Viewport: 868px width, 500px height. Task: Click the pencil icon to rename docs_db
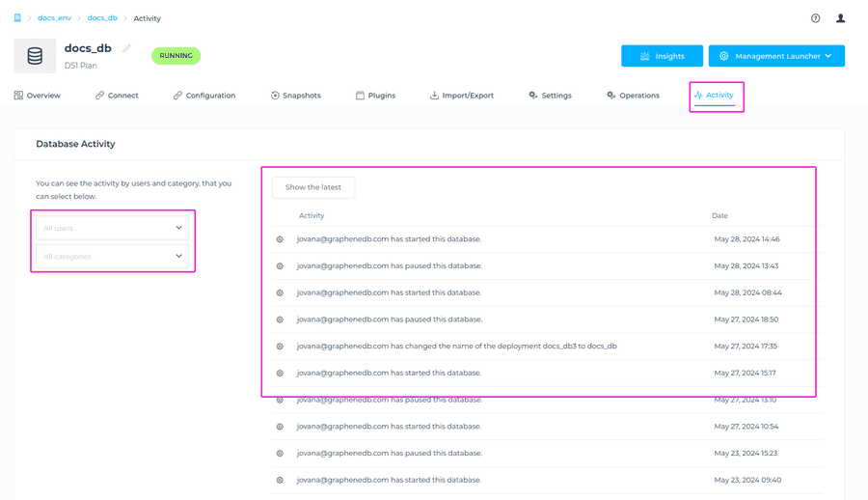click(126, 48)
